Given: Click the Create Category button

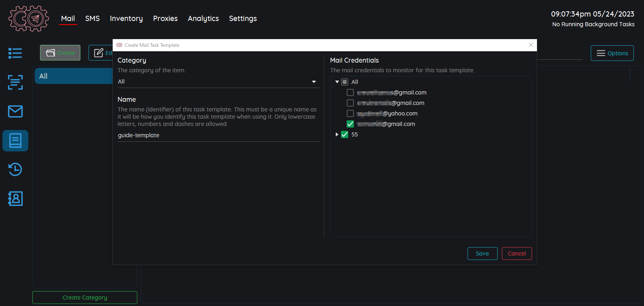Looking at the screenshot, I should tap(85, 298).
